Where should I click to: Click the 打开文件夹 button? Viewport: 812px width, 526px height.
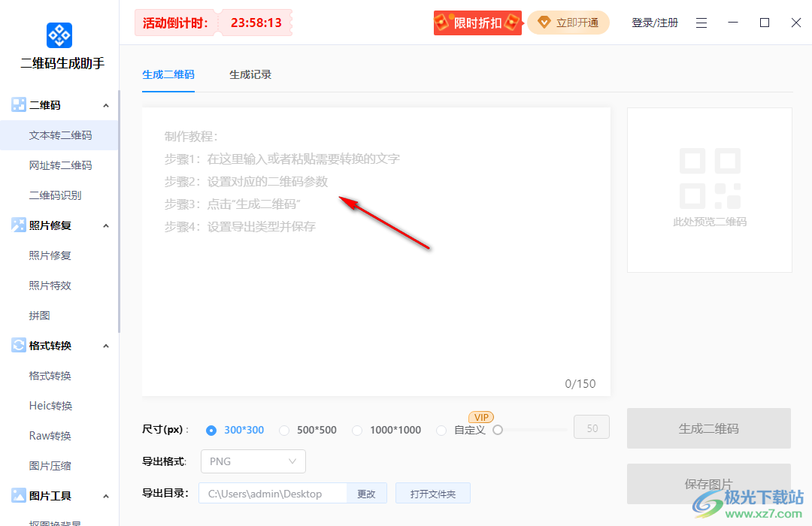pyautogui.click(x=433, y=493)
